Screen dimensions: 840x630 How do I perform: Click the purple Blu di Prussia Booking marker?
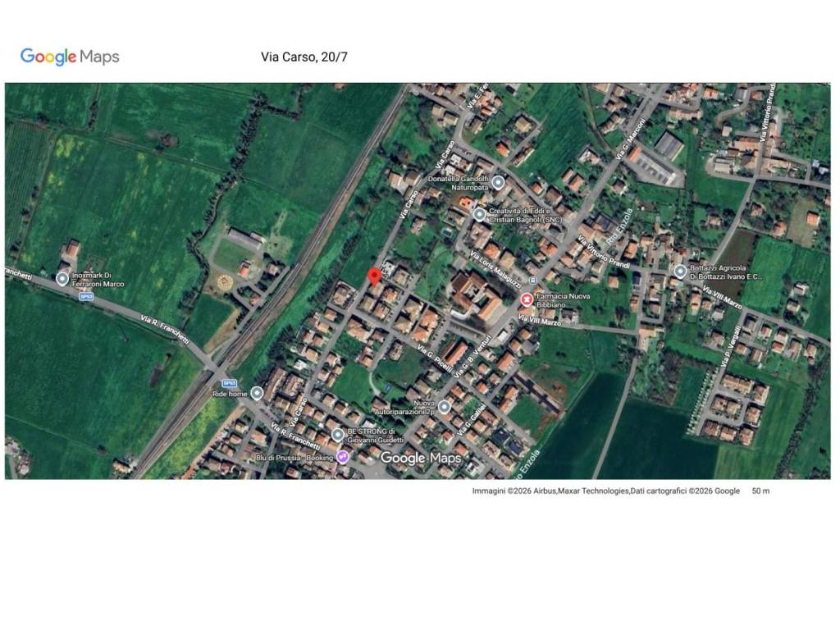[x=342, y=457]
